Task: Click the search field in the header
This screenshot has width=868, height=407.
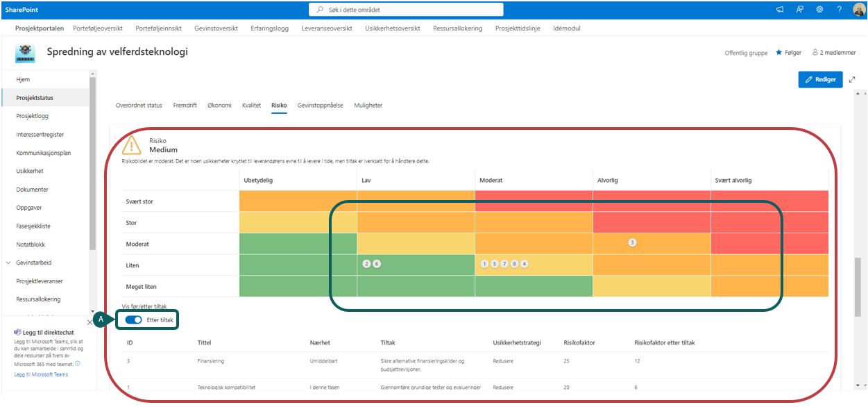Action: (406, 10)
